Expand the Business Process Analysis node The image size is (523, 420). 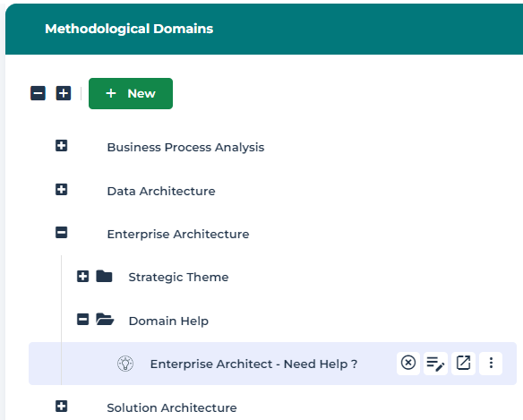62,146
